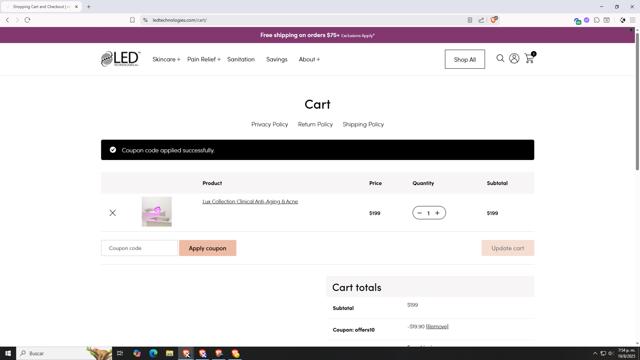
Task: Click the 'Cart totals' heading
Action: click(357, 287)
